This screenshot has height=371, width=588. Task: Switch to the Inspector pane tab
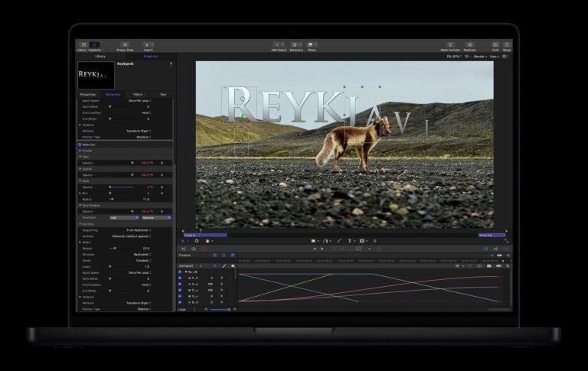pyautogui.click(x=151, y=56)
